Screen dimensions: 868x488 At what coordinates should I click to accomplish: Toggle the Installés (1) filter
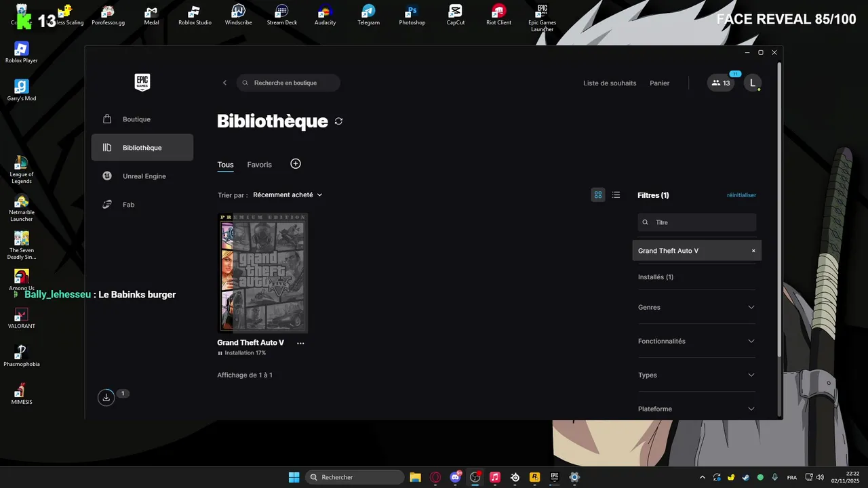pos(656,277)
